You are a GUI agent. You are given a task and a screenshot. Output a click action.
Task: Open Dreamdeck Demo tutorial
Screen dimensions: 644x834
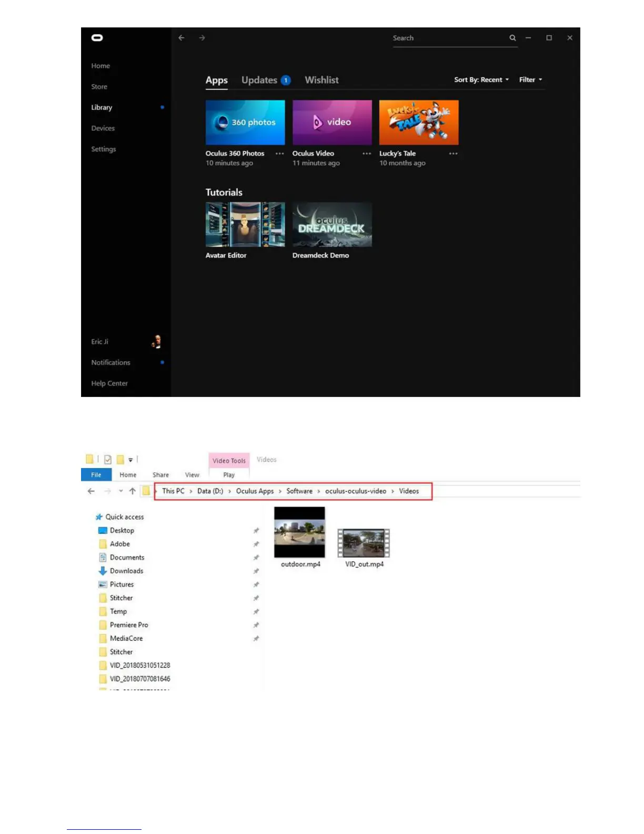[x=332, y=225]
